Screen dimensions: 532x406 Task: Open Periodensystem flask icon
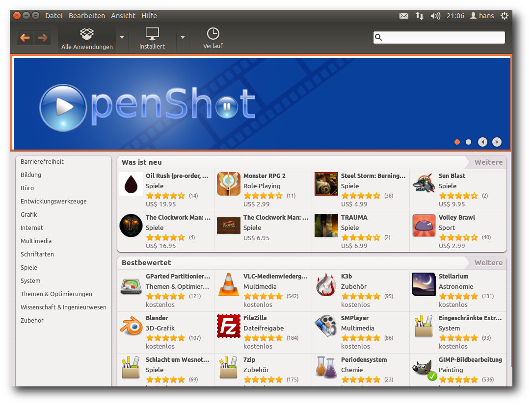coord(326,367)
